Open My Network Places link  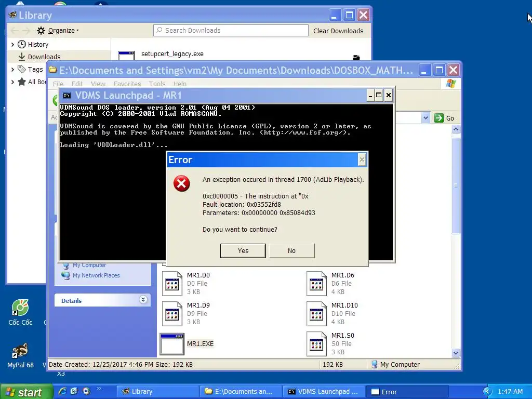(x=96, y=275)
